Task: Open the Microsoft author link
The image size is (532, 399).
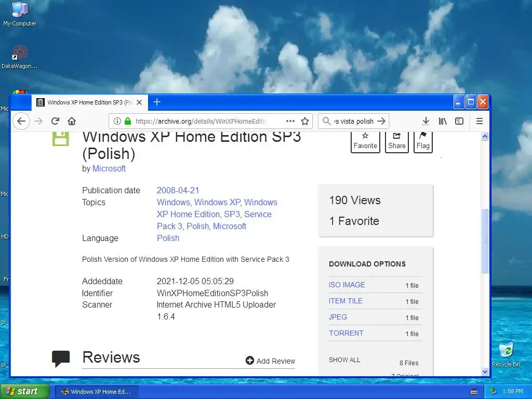Action: tap(109, 168)
